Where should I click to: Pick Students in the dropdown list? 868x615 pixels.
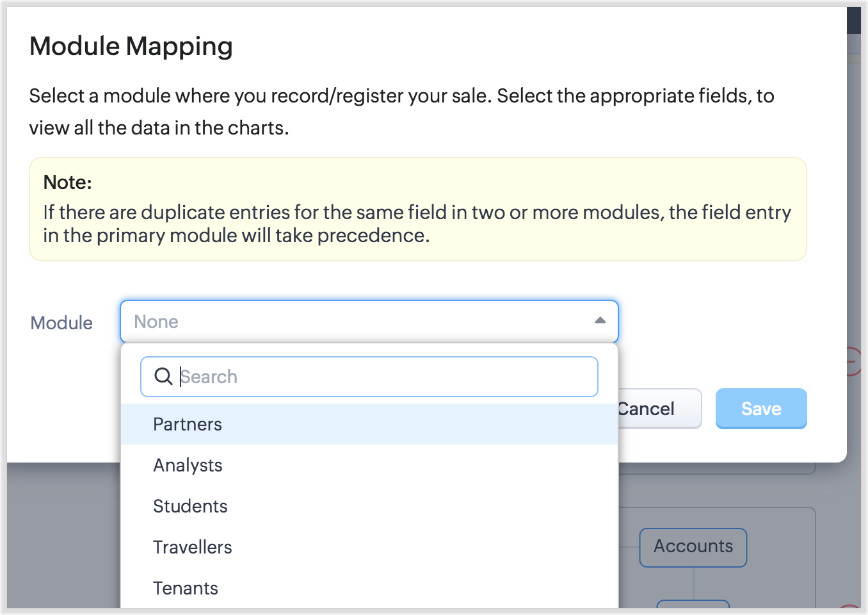190,506
